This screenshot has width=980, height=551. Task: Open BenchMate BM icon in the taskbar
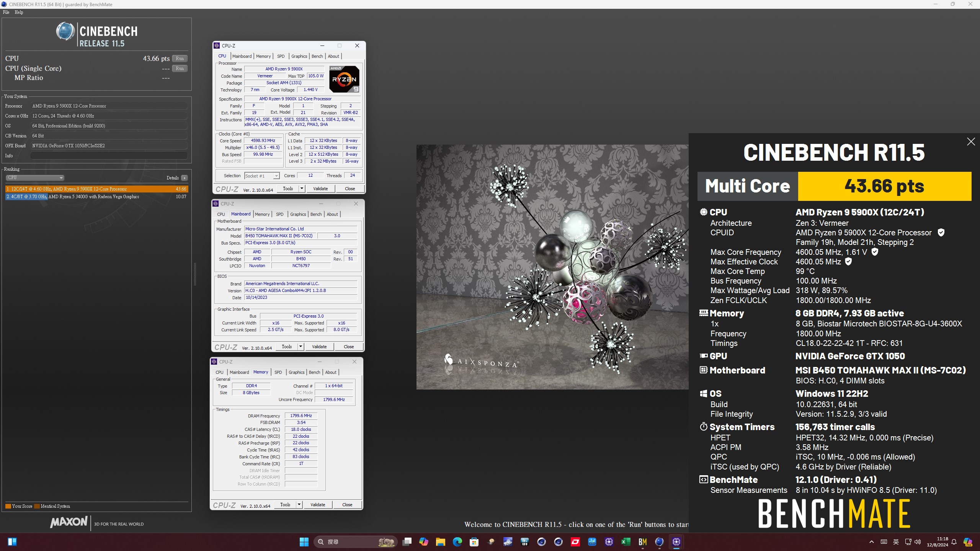(643, 542)
